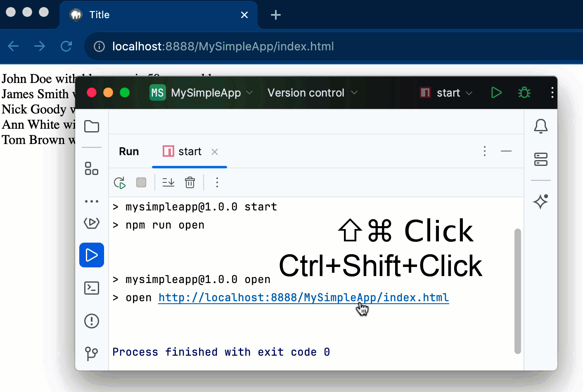Expand the Version control dropdown
The image size is (583, 392).
[x=312, y=93]
